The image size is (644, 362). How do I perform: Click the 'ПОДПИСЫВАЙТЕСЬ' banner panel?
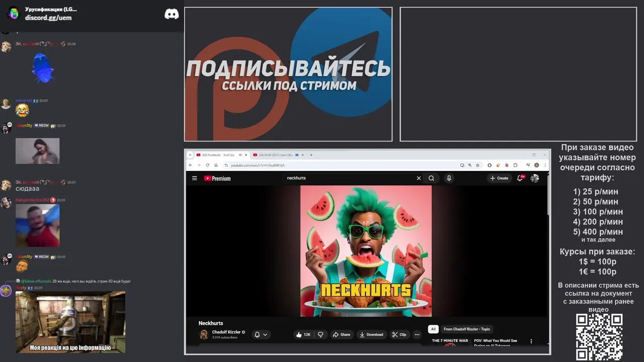(288, 74)
